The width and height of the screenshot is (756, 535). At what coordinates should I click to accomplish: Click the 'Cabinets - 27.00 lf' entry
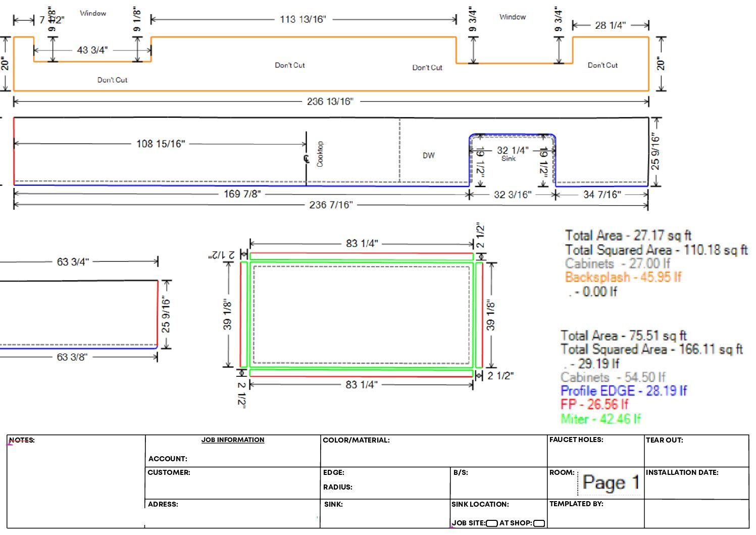coord(618,263)
